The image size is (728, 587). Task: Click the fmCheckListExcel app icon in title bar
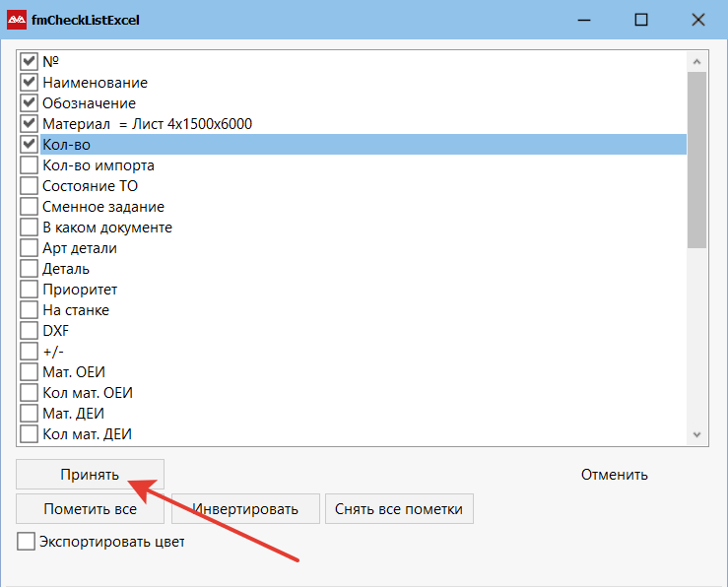tap(17, 20)
